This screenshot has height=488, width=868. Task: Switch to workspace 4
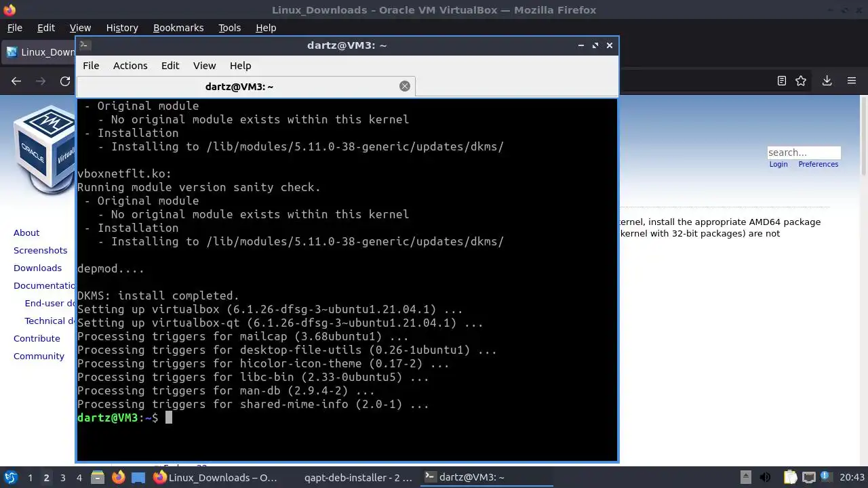click(79, 478)
